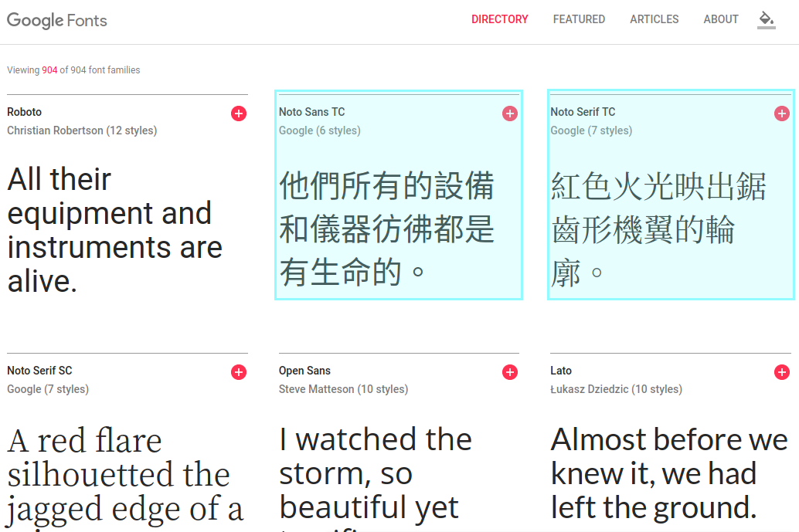Open the Open Sans font title

pyautogui.click(x=304, y=371)
